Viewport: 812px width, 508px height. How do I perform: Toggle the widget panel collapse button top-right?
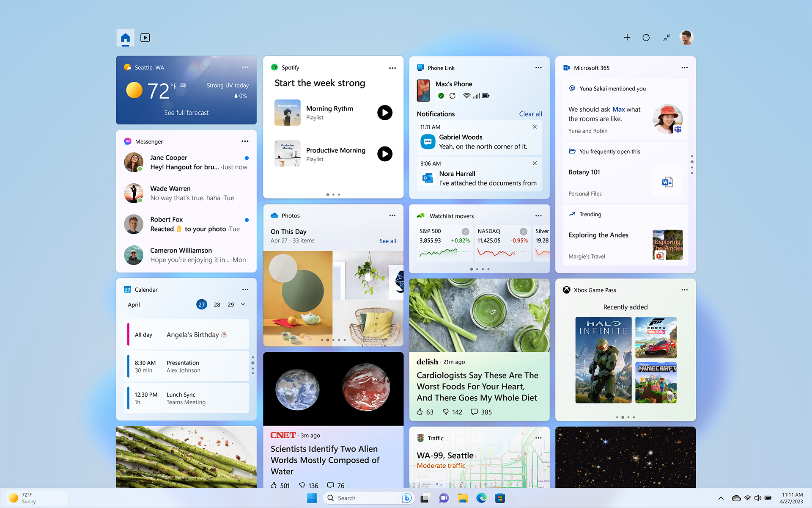click(667, 37)
